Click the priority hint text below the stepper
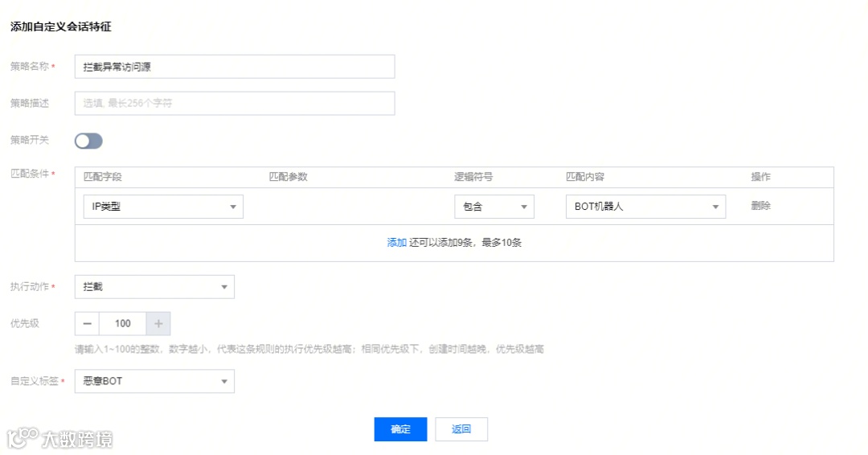The width and height of the screenshot is (868, 455). tap(309, 349)
